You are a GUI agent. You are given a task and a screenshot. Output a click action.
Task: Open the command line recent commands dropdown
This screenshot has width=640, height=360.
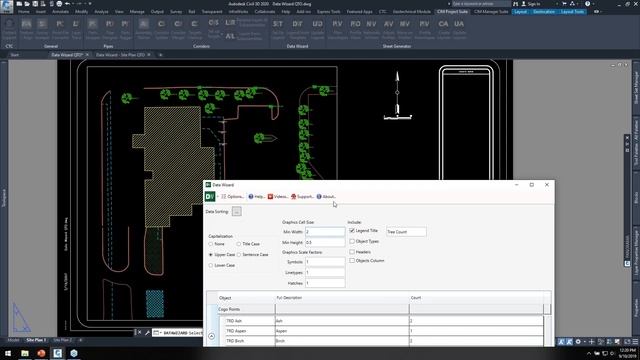157,333
